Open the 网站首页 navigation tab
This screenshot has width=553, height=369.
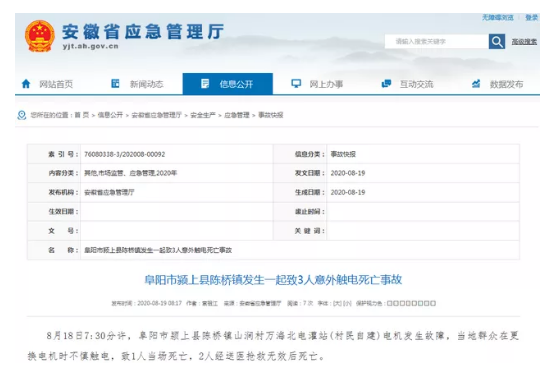coord(47,84)
